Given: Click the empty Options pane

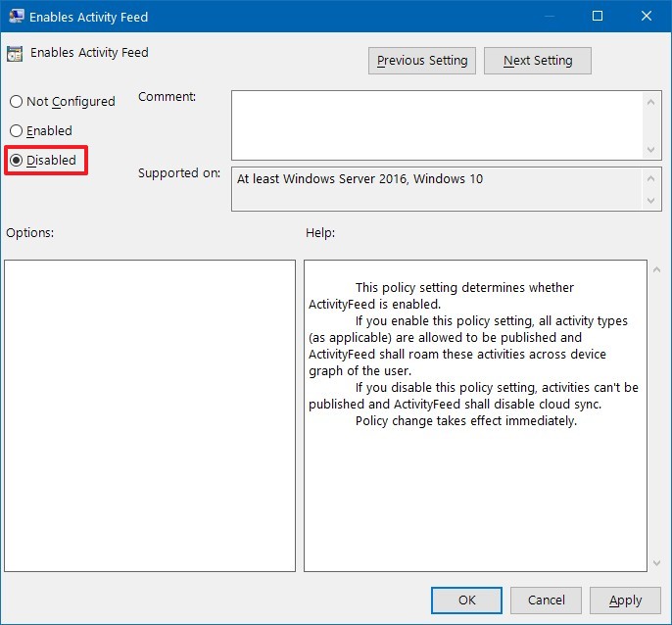Looking at the screenshot, I should click(x=150, y=415).
